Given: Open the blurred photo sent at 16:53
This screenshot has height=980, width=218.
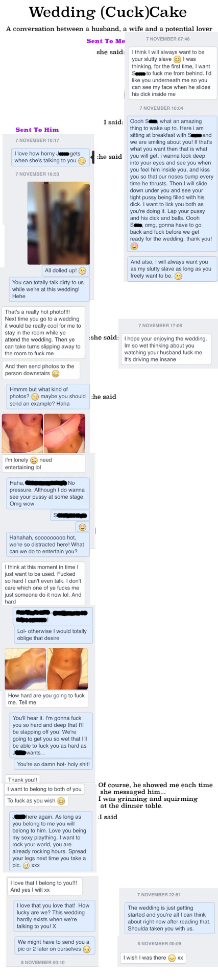Looking at the screenshot, I should click(x=58, y=223).
